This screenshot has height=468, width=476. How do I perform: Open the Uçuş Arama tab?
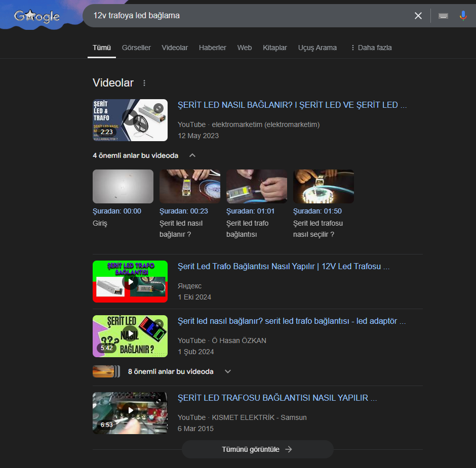pos(317,48)
